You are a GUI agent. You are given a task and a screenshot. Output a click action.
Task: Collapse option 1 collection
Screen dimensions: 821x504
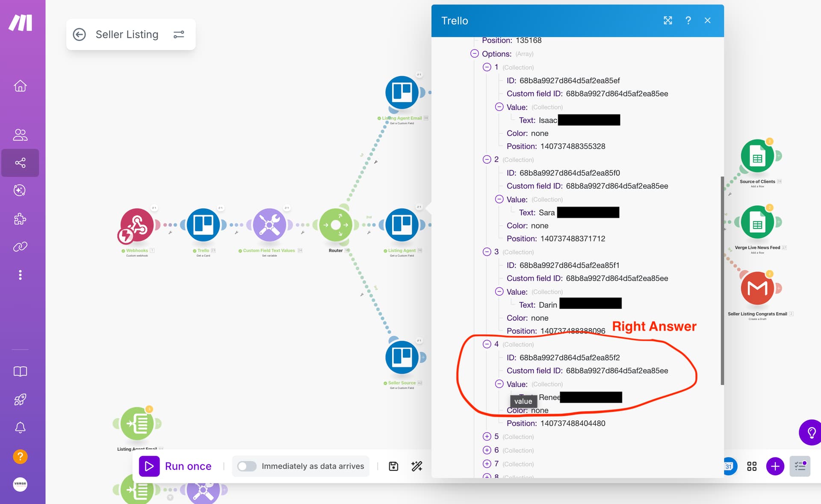tap(487, 67)
